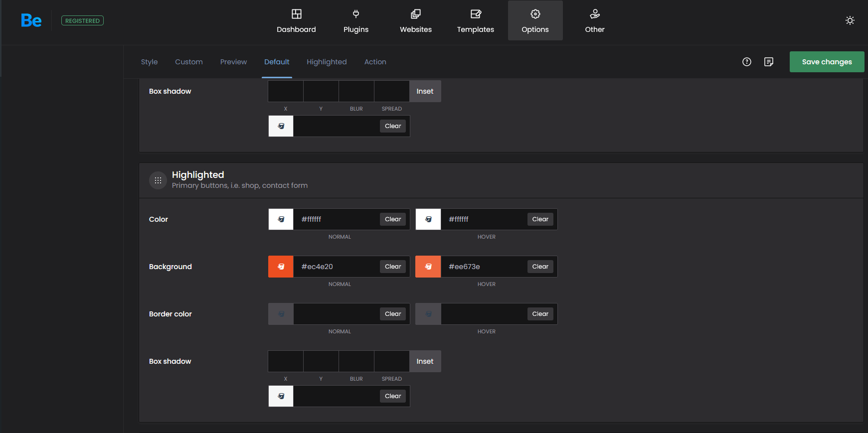Open Border color hover swatch
Viewport: 868px width, 433px height.
(x=428, y=314)
